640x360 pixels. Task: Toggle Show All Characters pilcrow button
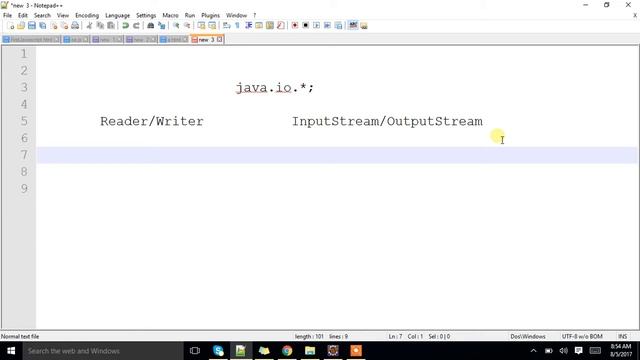tap(238, 26)
